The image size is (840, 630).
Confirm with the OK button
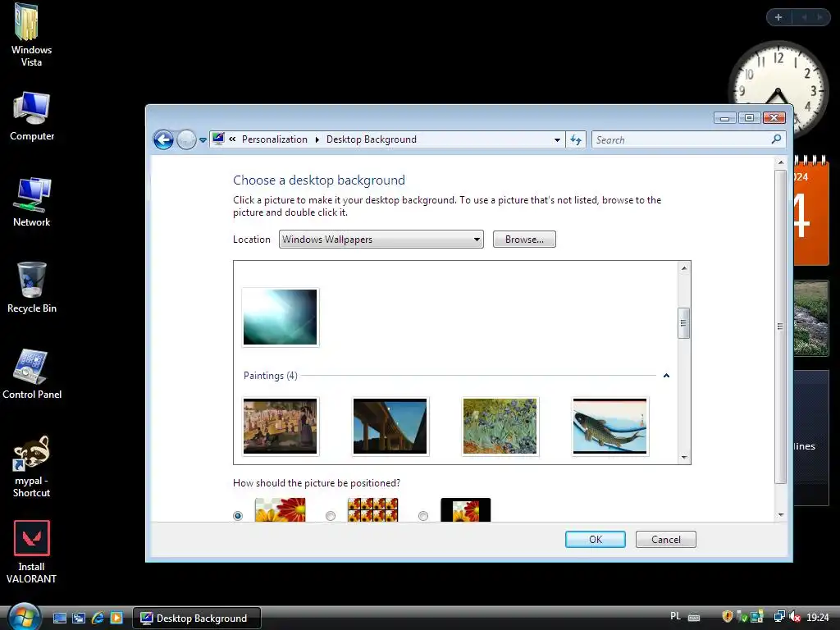(x=596, y=540)
